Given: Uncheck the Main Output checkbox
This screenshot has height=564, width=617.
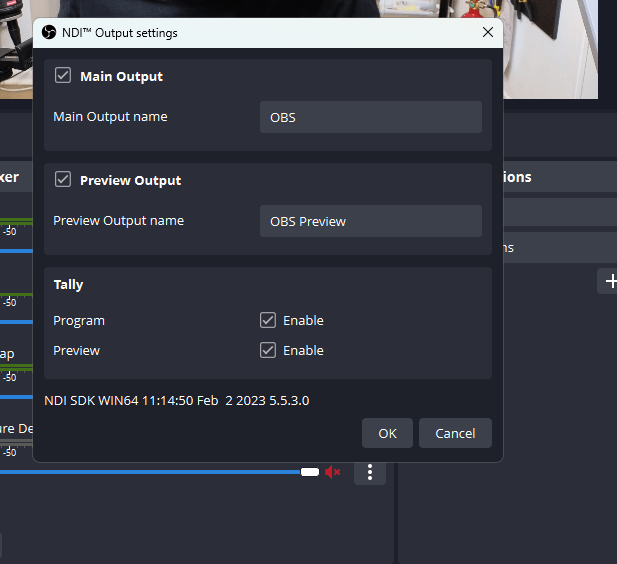Looking at the screenshot, I should [x=63, y=75].
